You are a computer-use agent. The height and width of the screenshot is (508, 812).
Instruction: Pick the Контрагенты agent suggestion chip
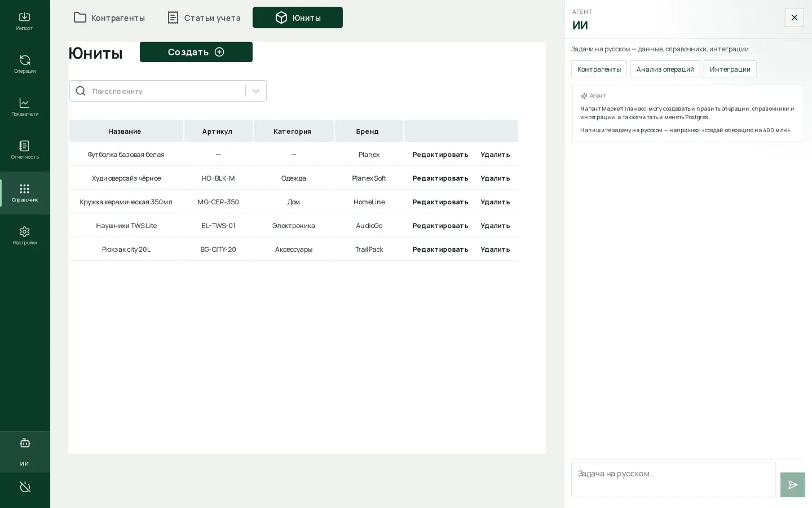[599, 69]
